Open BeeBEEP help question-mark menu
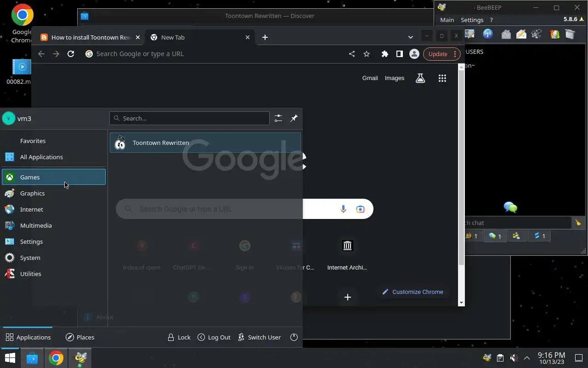 point(491,20)
